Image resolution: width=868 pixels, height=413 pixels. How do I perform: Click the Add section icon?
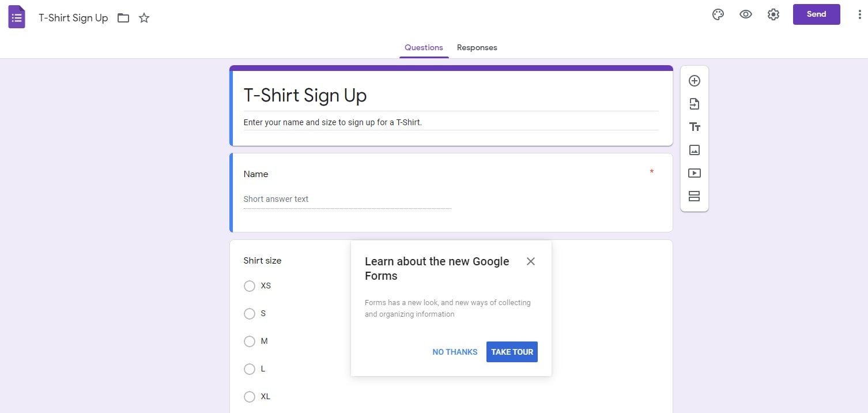(x=695, y=196)
